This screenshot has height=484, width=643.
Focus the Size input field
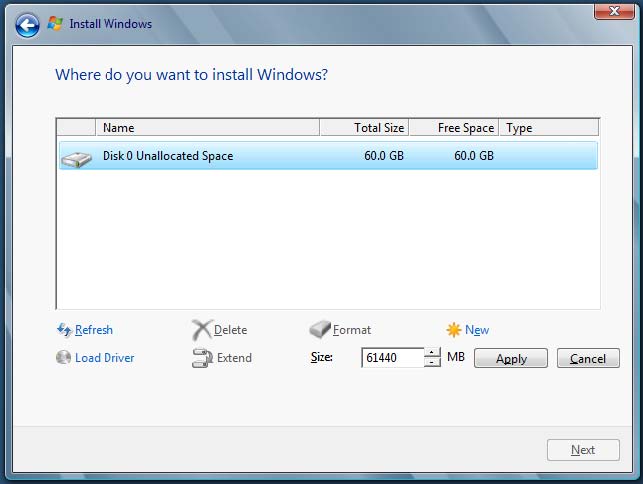392,358
